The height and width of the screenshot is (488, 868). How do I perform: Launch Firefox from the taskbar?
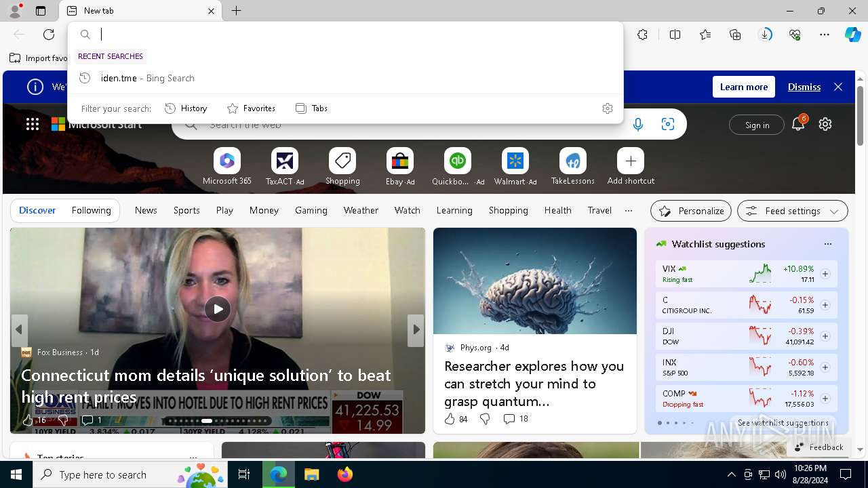point(345,474)
